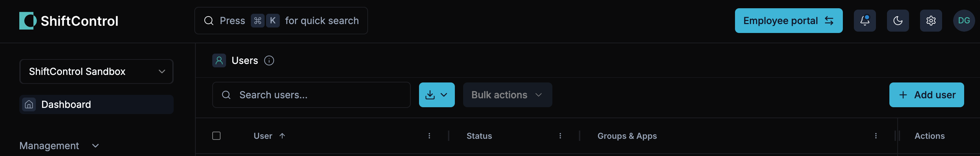This screenshot has width=980, height=156.
Task: Click the Add user button
Action: click(926, 95)
